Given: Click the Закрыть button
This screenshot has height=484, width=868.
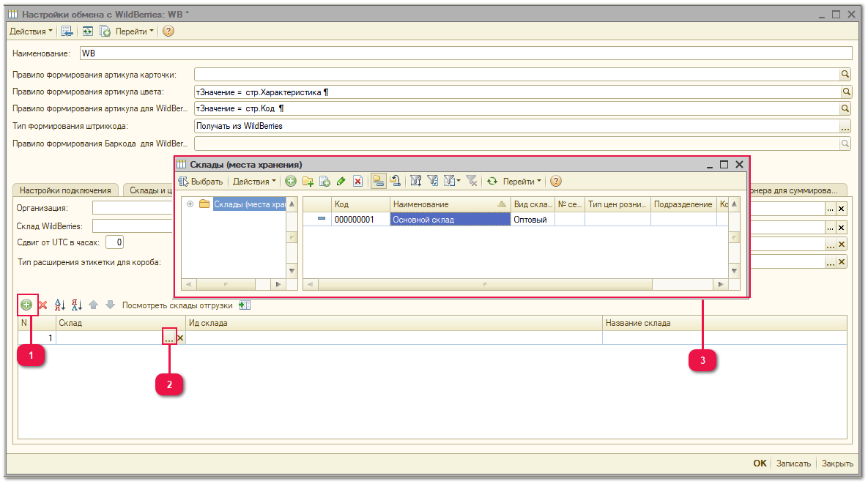Looking at the screenshot, I should 837,463.
